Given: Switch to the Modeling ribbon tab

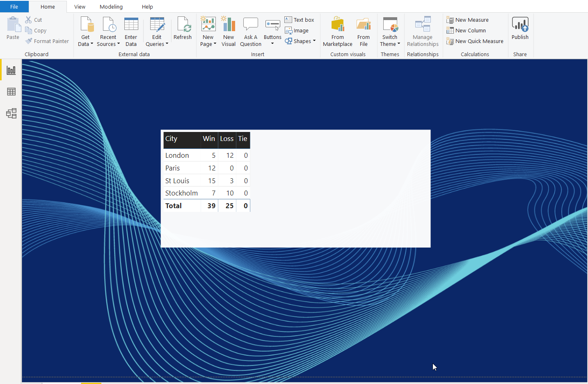Looking at the screenshot, I should point(111,7).
